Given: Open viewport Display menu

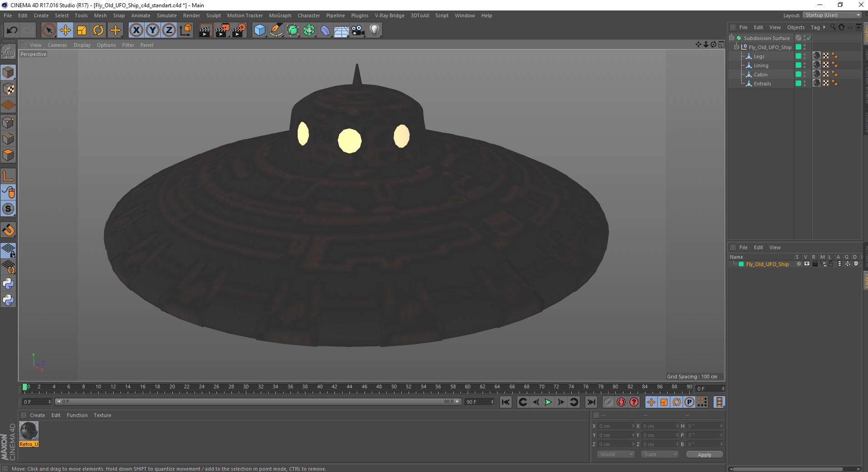Looking at the screenshot, I should point(82,45).
